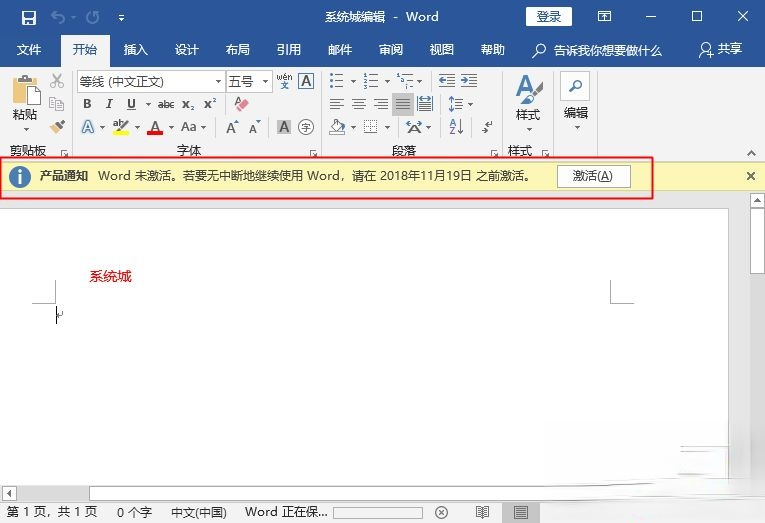Decrease paragraph indent
This screenshot has height=523, width=765.
pos(446,80)
